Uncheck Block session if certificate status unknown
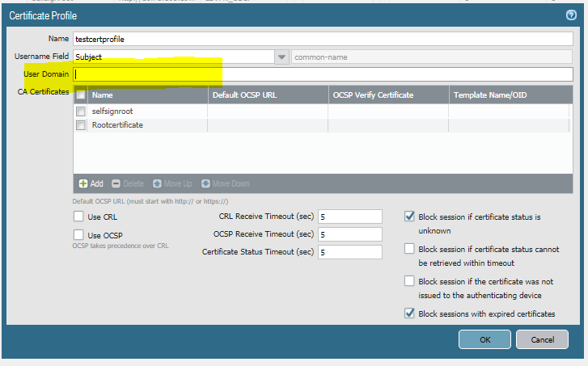The image size is (588, 366). (409, 217)
